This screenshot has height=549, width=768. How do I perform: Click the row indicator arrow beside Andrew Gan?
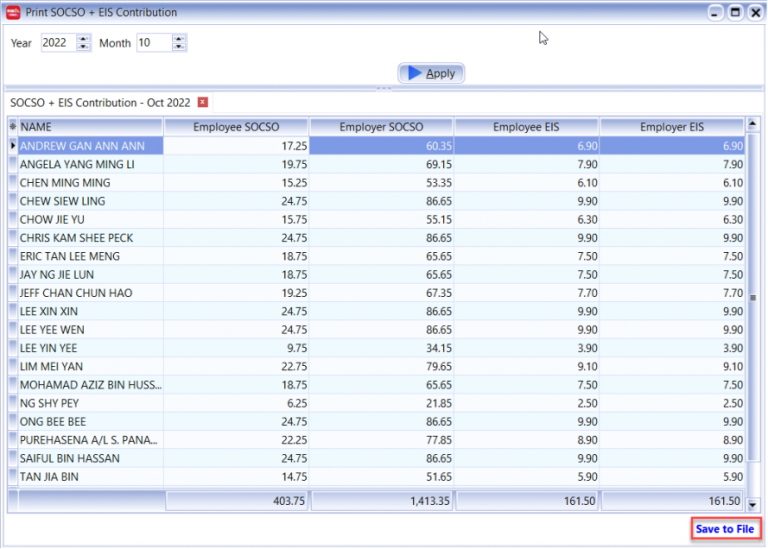[12, 146]
